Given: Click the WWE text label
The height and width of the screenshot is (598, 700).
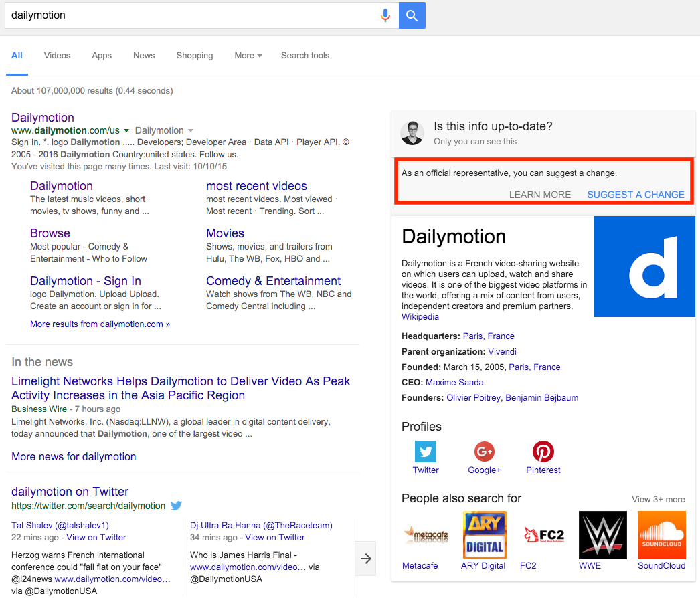Looking at the screenshot, I should pyautogui.click(x=590, y=565).
